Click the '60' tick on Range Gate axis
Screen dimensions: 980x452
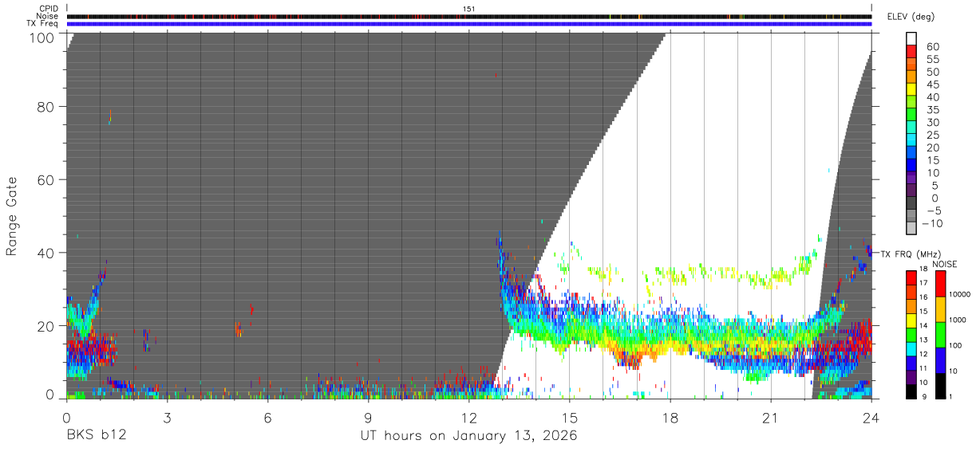(46, 179)
